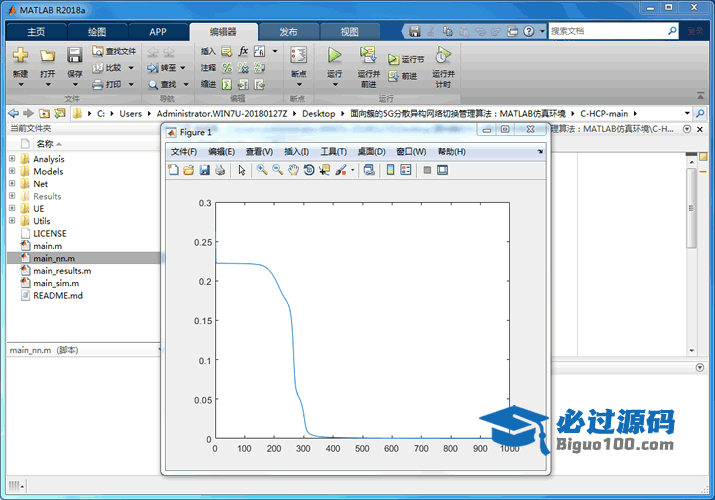Click the Print Figure icon in Figure toolbar

coord(220,170)
